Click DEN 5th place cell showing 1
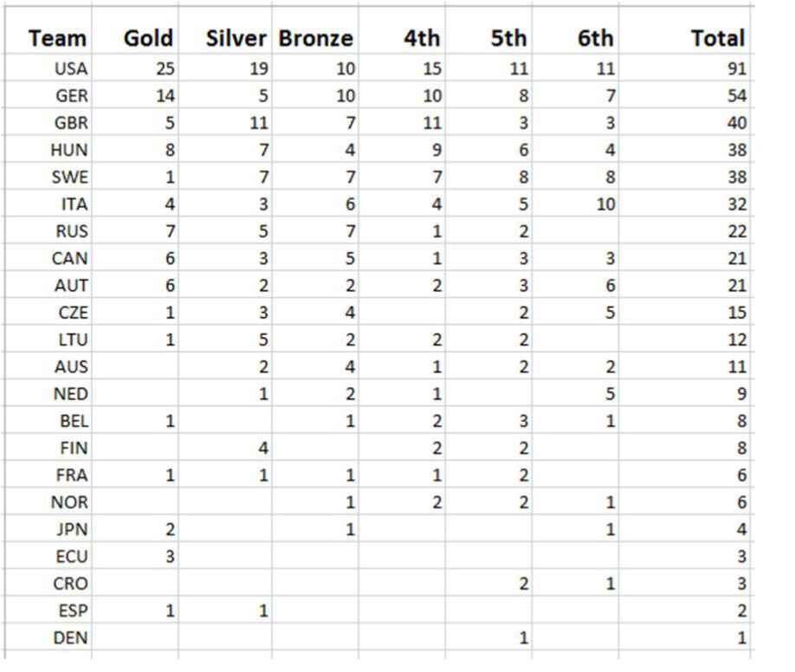 point(488,637)
